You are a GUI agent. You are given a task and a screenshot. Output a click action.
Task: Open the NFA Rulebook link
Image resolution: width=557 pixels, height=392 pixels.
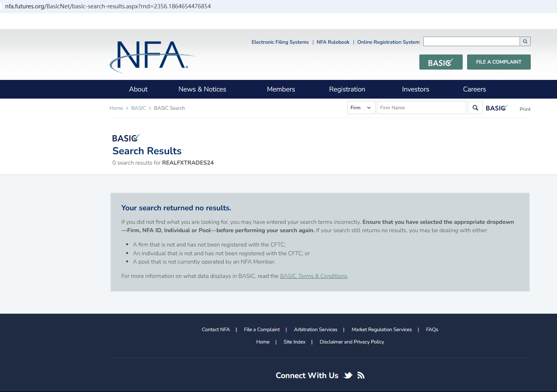333,42
